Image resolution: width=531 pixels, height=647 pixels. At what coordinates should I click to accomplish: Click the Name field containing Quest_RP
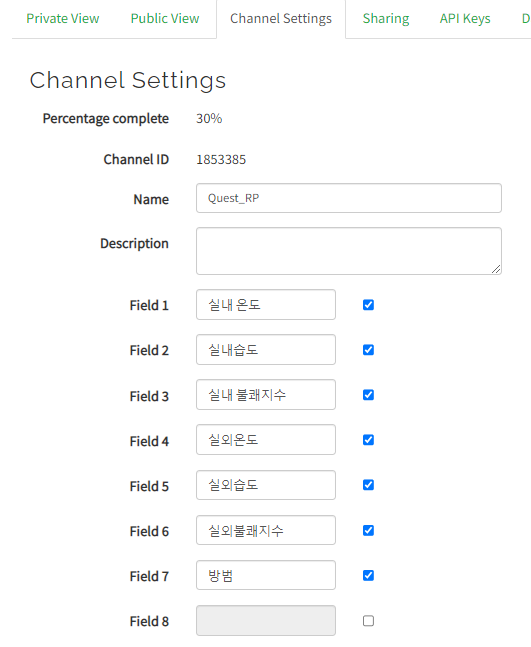349,198
